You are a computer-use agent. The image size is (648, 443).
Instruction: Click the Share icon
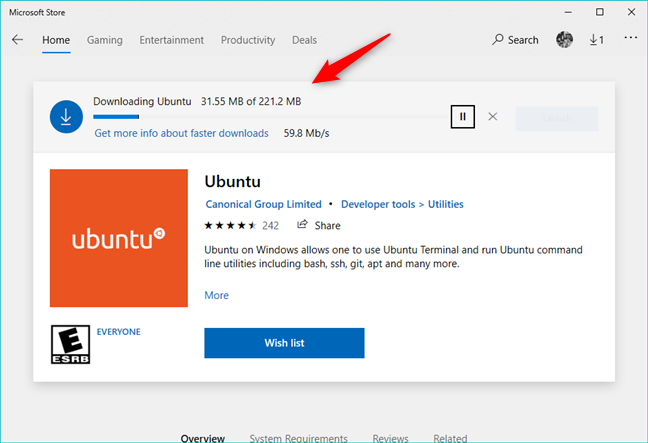coord(303,224)
